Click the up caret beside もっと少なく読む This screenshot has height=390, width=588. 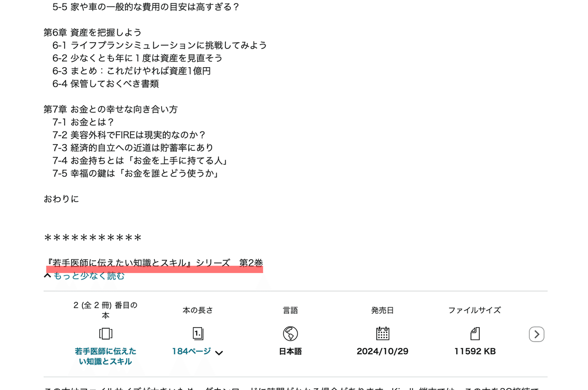[x=48, y=276]
